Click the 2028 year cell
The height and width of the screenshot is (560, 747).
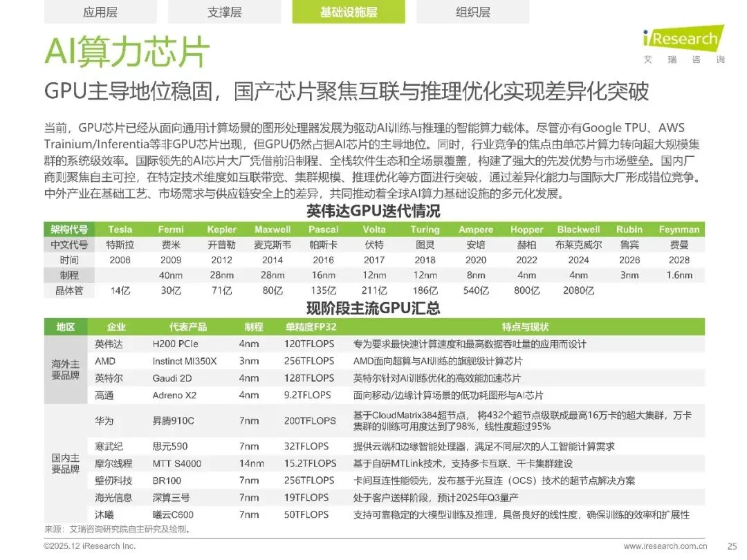pos(679,259)
